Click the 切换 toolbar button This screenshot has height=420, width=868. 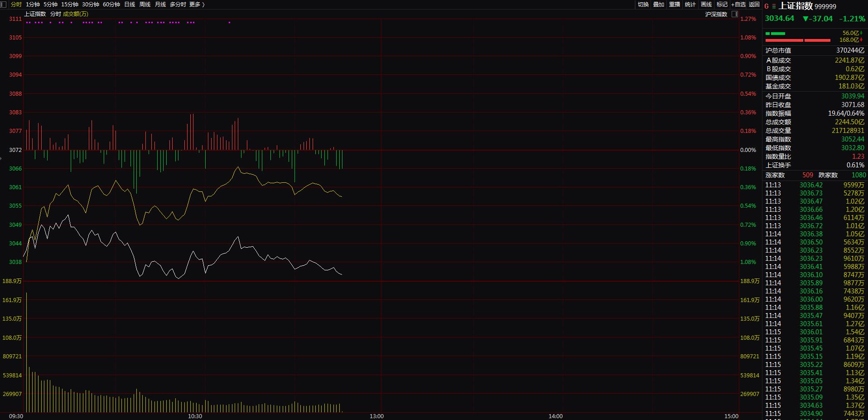tap(643, 5)
